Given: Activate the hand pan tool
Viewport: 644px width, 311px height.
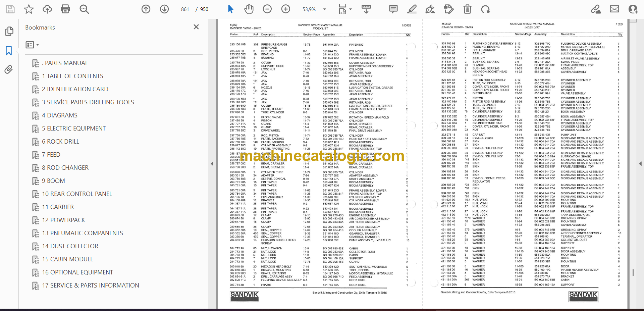Looking at the screenshot, I should [x=249, y=9].
